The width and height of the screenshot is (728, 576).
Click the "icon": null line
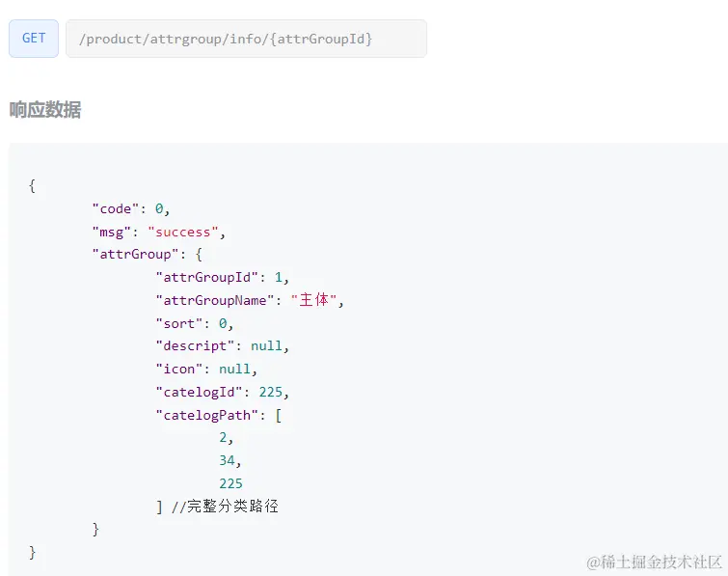tap(206, 369)
